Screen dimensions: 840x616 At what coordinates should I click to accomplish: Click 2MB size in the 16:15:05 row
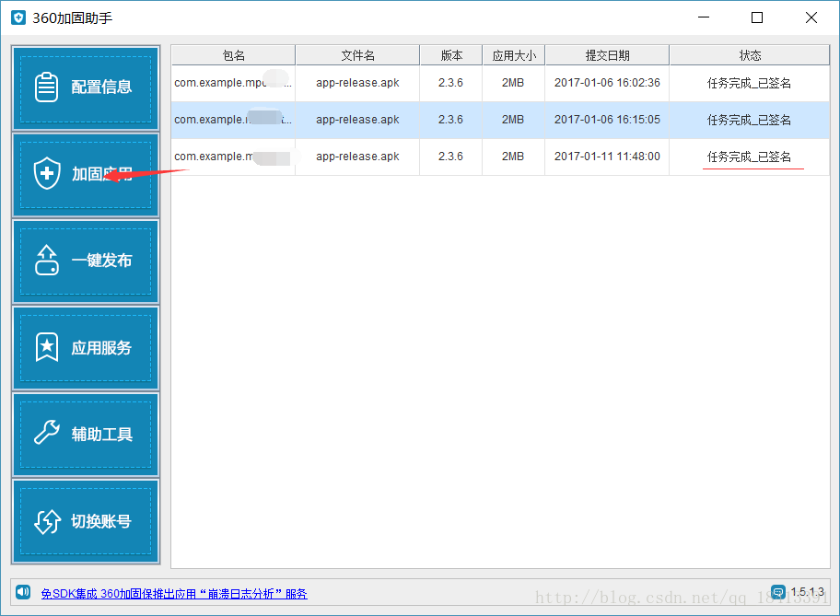pyautogui.click(x=513, y=120)
